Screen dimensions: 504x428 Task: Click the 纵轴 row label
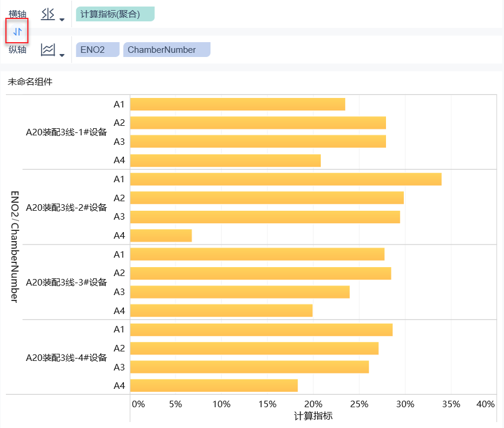click(x=17, y=50)
